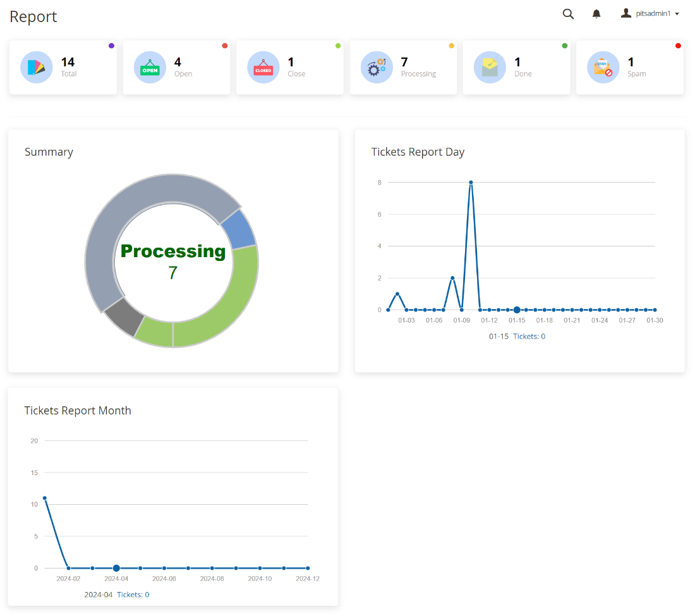Select the highlighted 2024-04 month point
Viewport: 695px width, 616px height.
click(116, 568)
